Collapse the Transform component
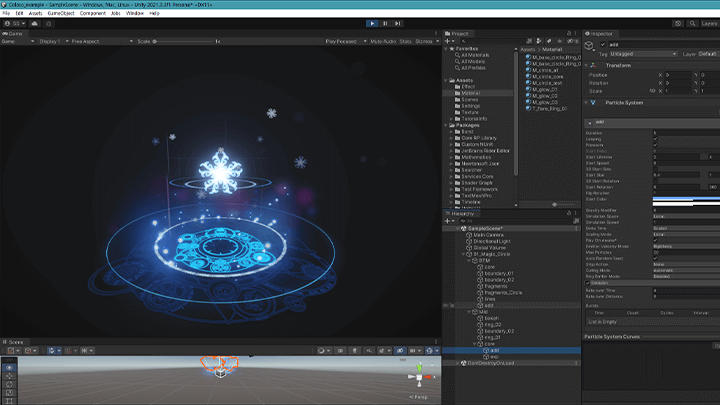Screen dimensions: 720x405 (586, 66)
